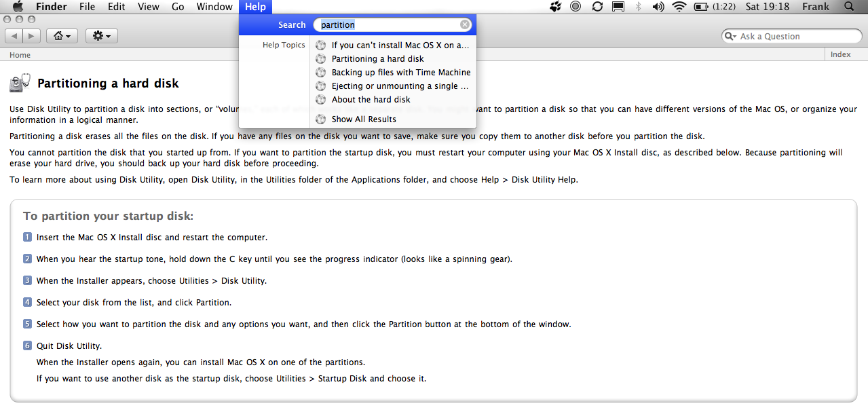Open the Apple menu
This screenshot has width=868, height=412.
point(18,7)
